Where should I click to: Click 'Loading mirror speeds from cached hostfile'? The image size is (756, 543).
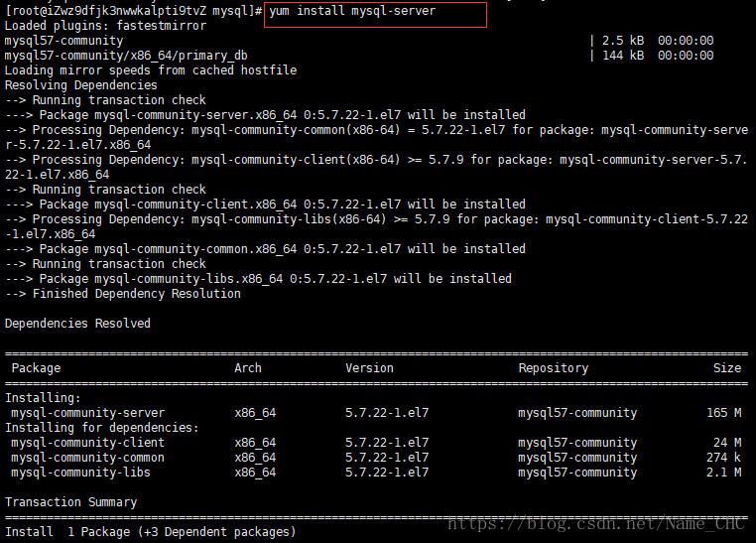click(x=151, y=70)
